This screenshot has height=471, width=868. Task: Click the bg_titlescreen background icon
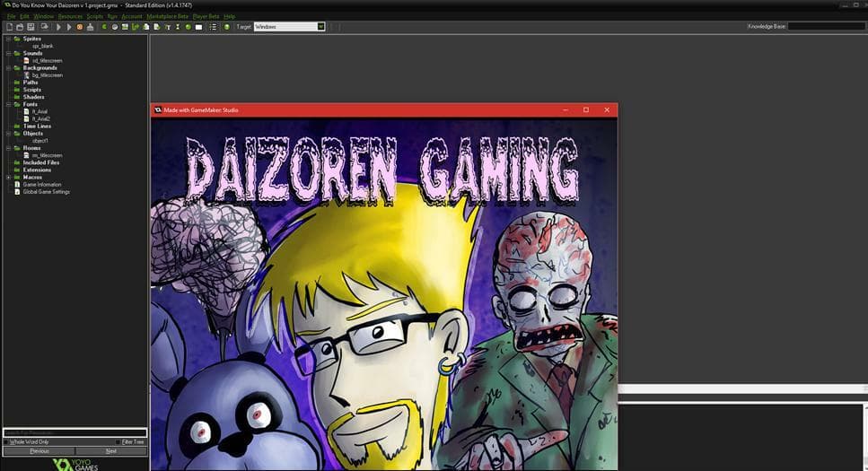tap(26, 74)
